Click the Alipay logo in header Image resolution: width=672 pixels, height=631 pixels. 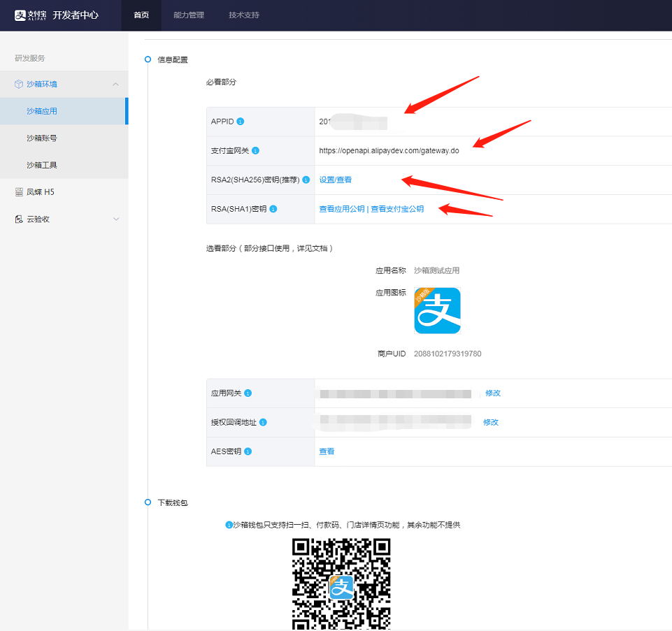click(x=30, y=15)
